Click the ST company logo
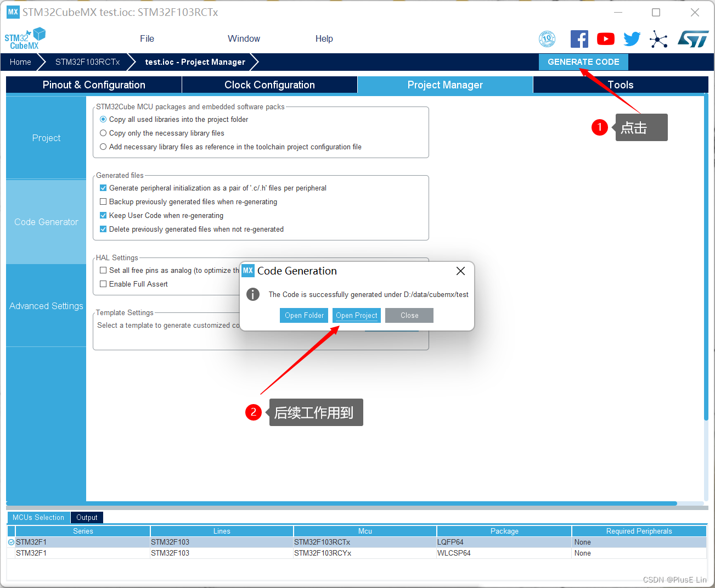This screenshot has height=588, width=715. [693, 39]
